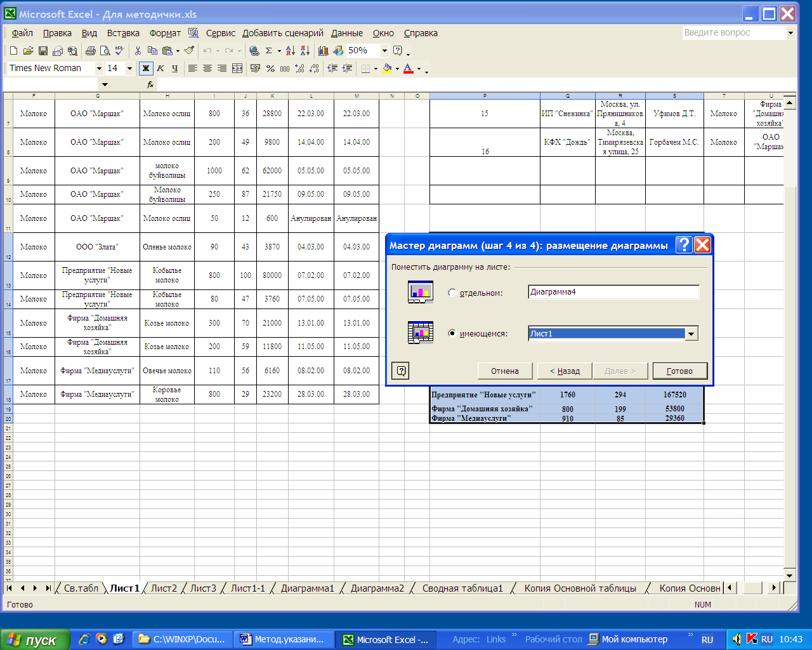Save the workbook with the floppy icon
This screenshot has height=650, width=812.
[43, 51]
